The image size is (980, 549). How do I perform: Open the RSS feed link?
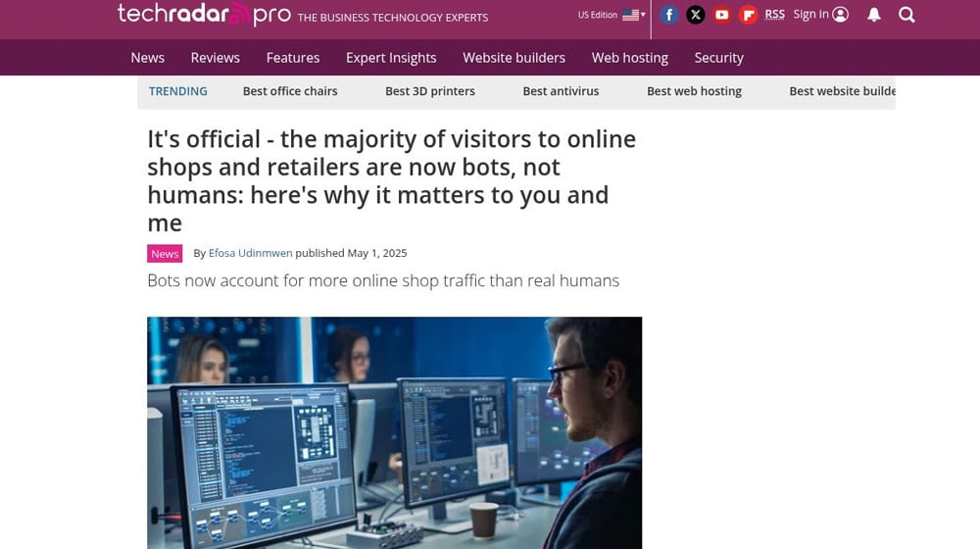(x=774, y=15)
